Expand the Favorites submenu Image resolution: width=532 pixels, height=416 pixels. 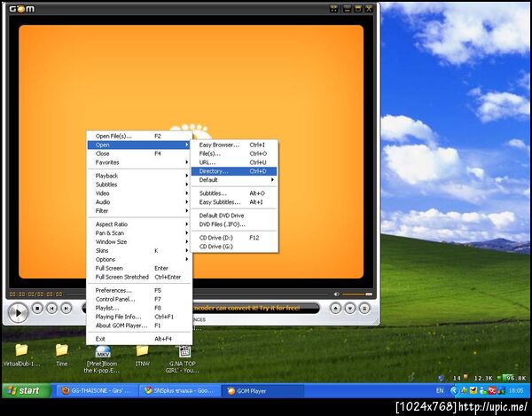tap(139, 162)
